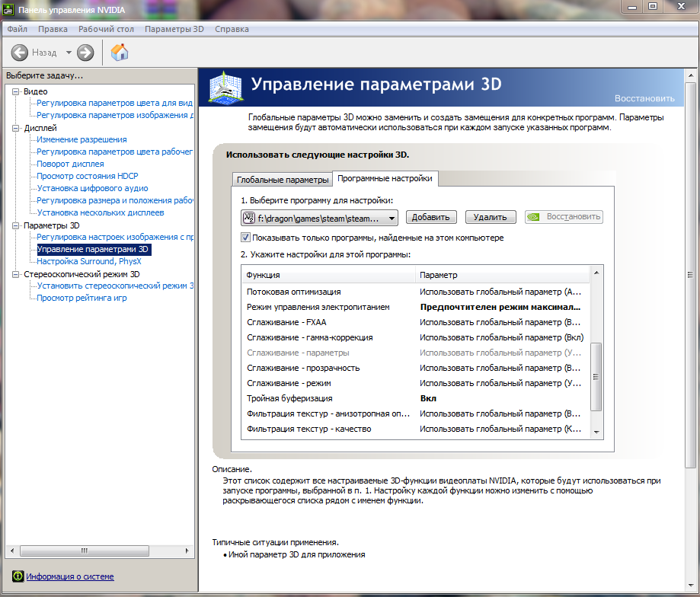Select Фильтрация текстур - качество row

pyautogui.click(x=415, y=429)
